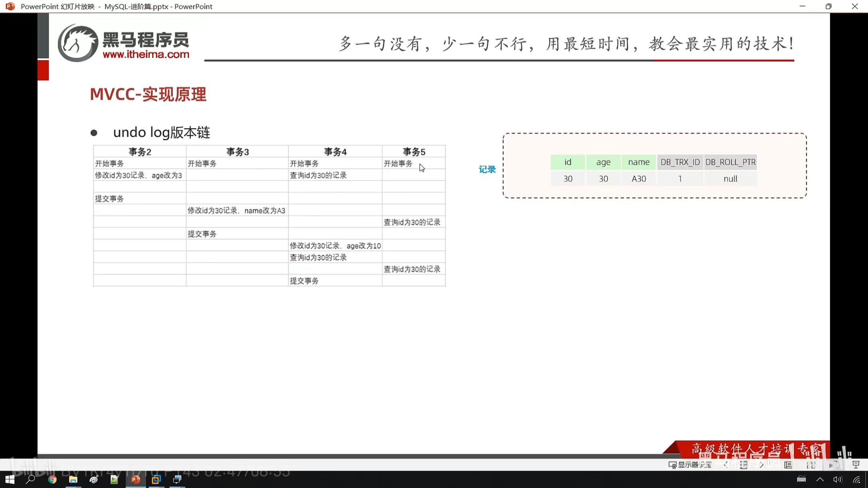Image resolution: width=868 pixels, height=488 pixels.
Task: Click the 'A30' name value cell
Action: [639, 179]
